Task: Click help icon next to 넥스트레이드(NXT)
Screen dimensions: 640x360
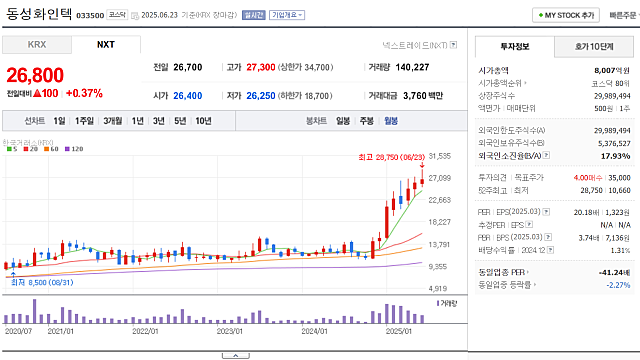Action: [x=453, y=45]
